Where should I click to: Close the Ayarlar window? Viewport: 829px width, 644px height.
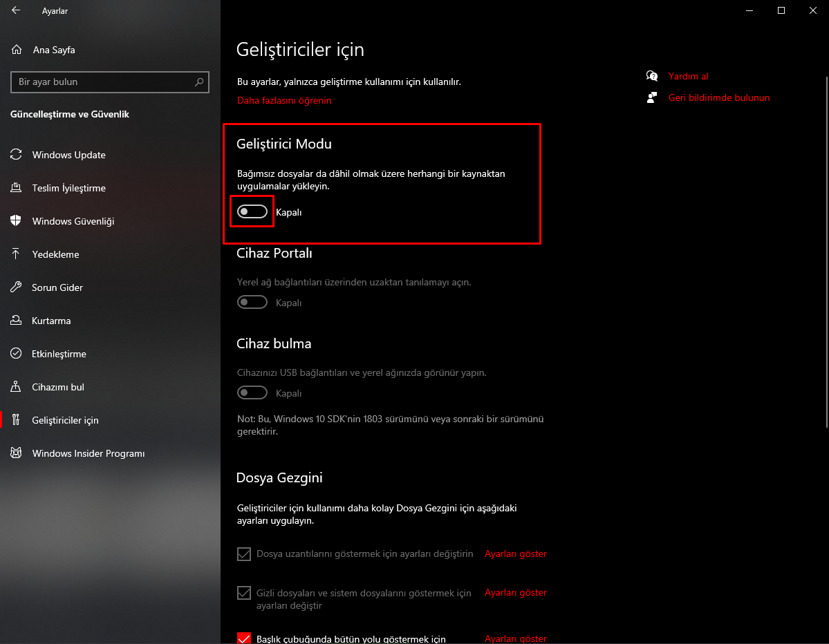tap(812, 10)
